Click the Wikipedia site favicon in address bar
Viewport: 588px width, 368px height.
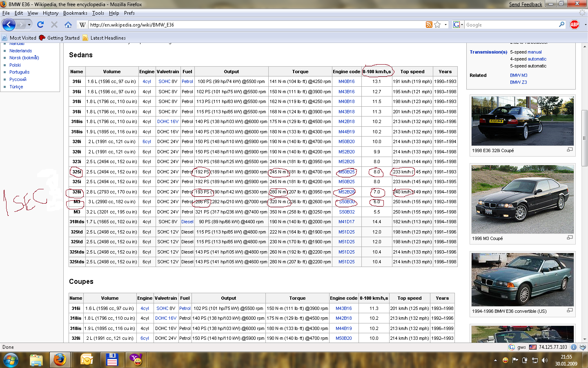tap(82, 25)
